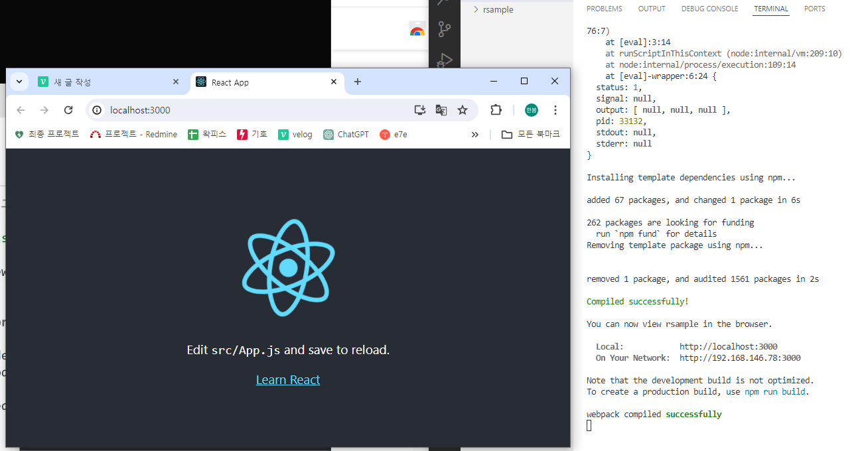Image resolution: width=868 pixels, height=451 pixels.
Task: Click the 'Compiled successfully!' terminal text
Action: click(638, 301)
